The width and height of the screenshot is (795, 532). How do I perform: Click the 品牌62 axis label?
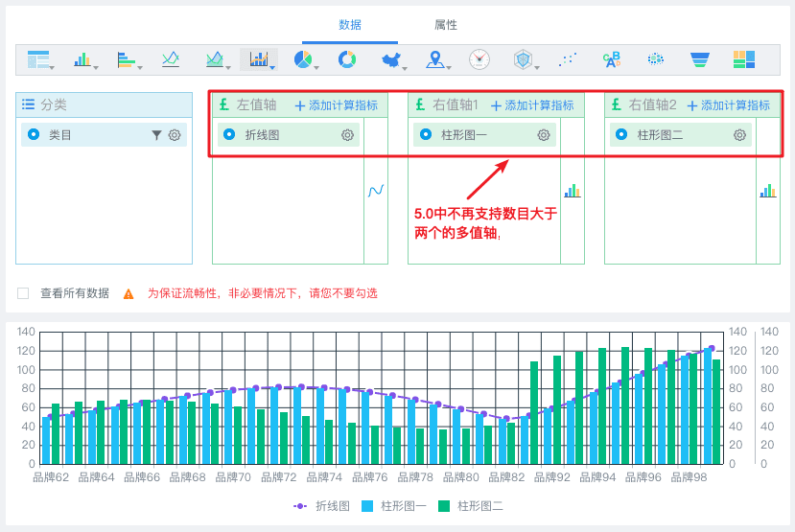tap(51, 477)
